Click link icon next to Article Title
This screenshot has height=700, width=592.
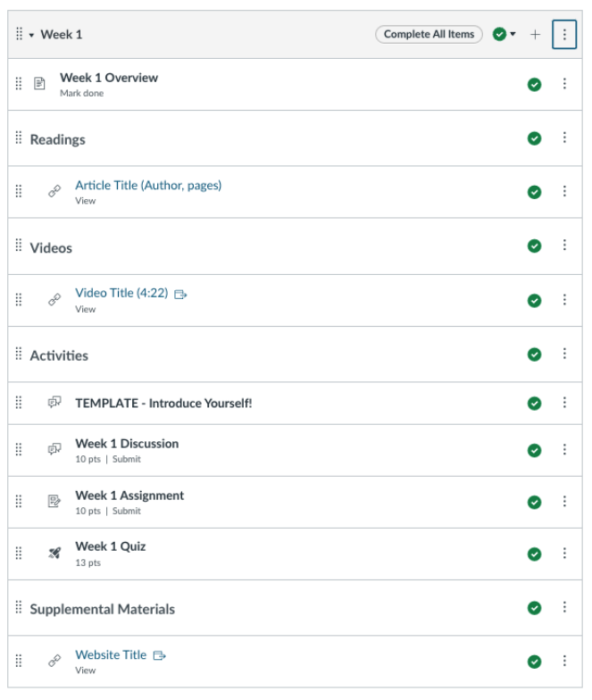click(54, 191)
